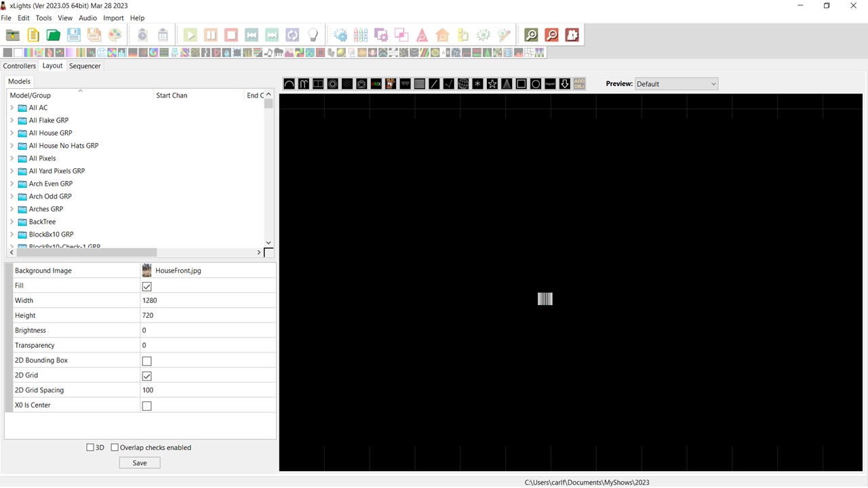
Task: Add a Candy Cane model
Action: 303,83
